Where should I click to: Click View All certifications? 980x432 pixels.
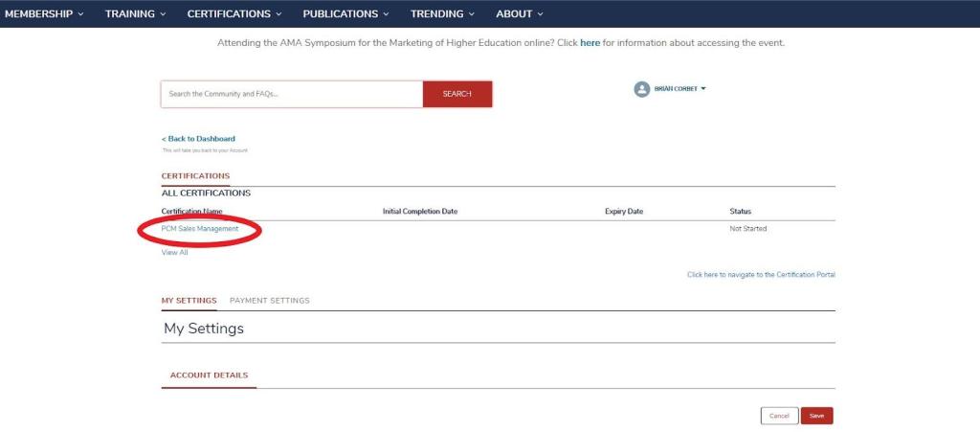tap(174, 253)
